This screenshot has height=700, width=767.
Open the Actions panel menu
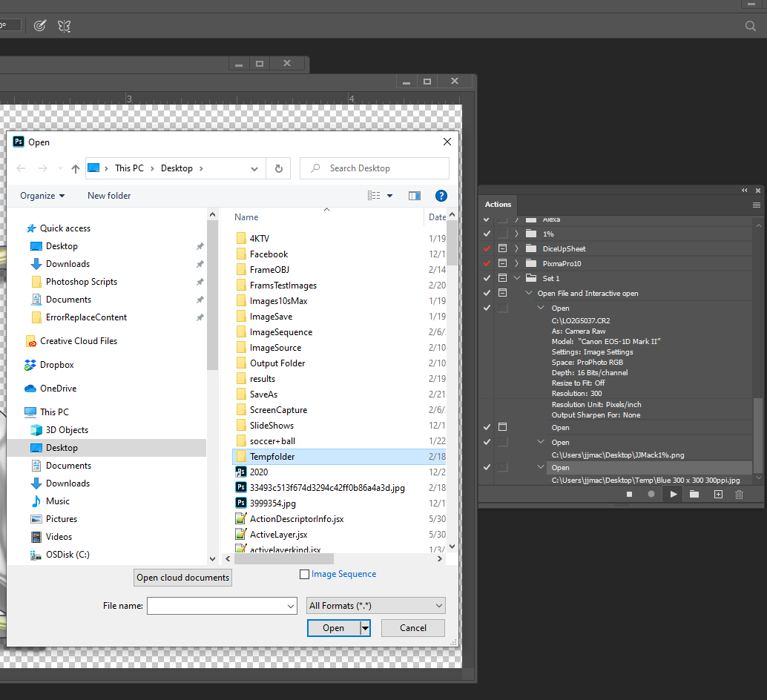(756, 205)
